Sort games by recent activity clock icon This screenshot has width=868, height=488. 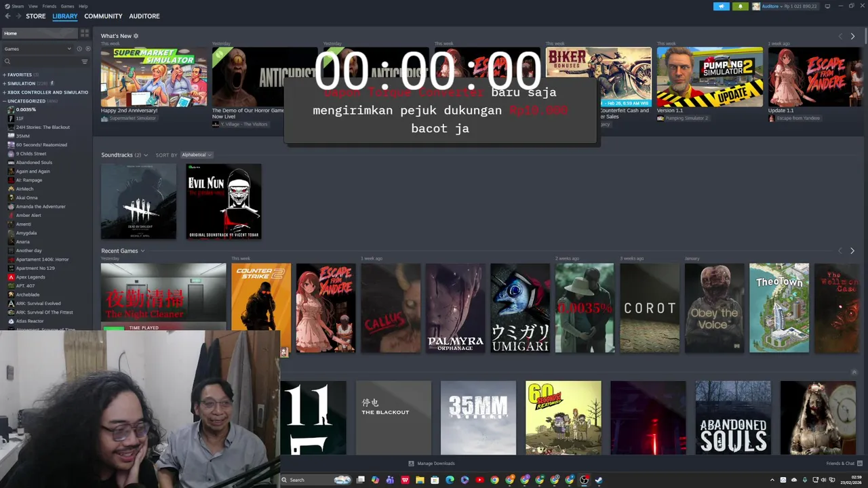79,49
